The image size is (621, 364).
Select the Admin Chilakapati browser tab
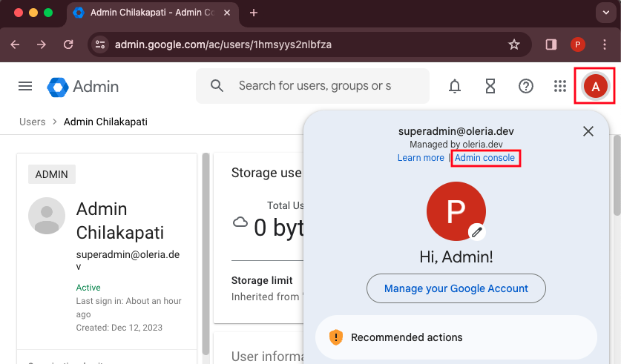point(153,13)
